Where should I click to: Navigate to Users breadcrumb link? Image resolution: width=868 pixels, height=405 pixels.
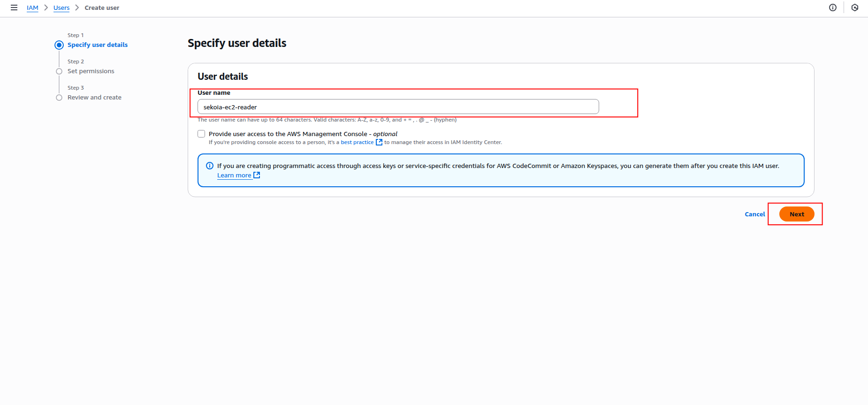click(x=61, y=8)
